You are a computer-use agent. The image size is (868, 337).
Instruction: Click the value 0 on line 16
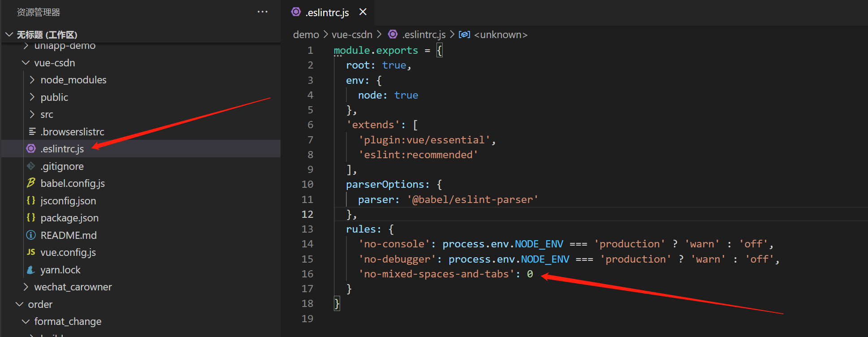point(530,274)
